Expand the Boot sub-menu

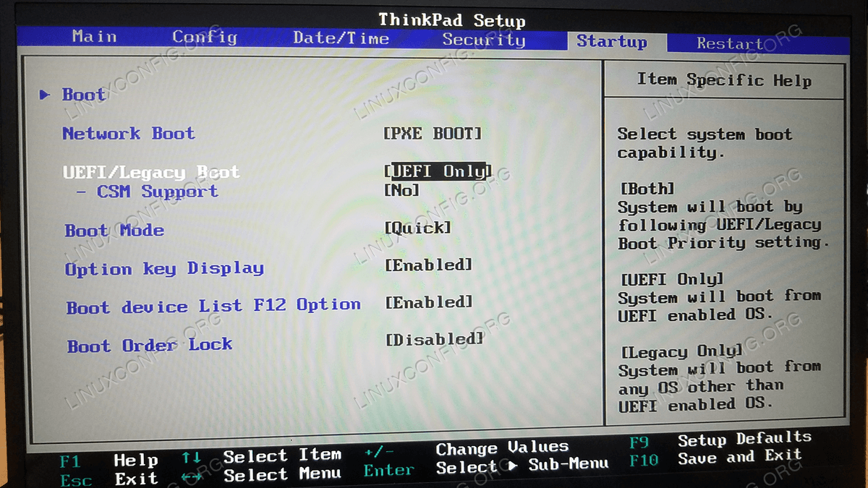82,94
